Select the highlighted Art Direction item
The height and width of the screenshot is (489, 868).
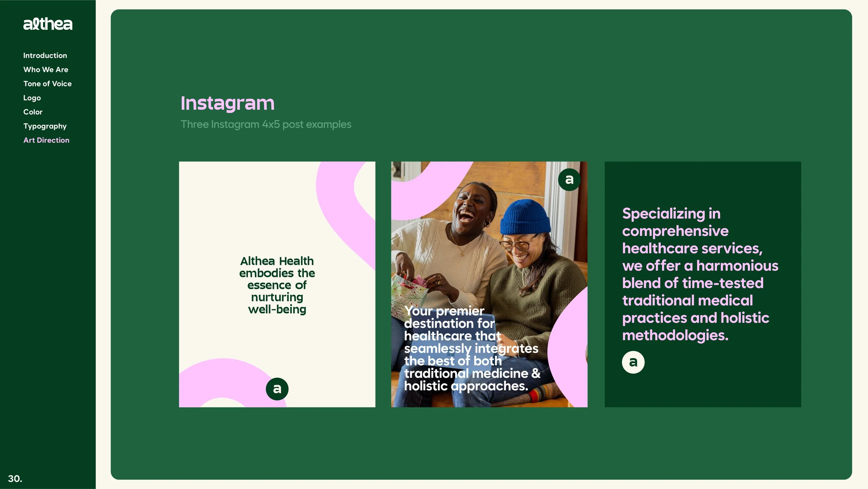click(x=47, y=140)
